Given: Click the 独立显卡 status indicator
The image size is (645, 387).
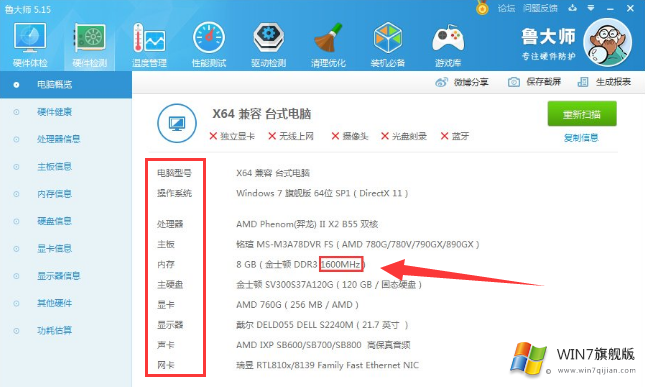Looking at the screenshot, I should [x=232, y=136].
